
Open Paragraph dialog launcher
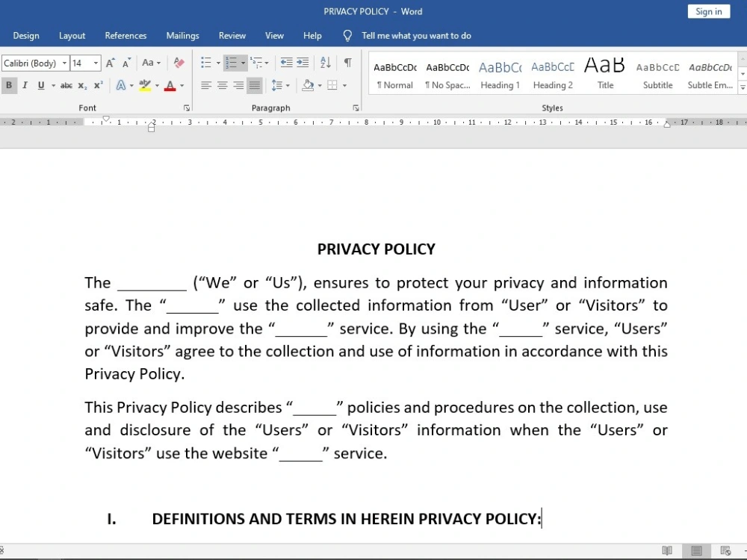point(356,108)
